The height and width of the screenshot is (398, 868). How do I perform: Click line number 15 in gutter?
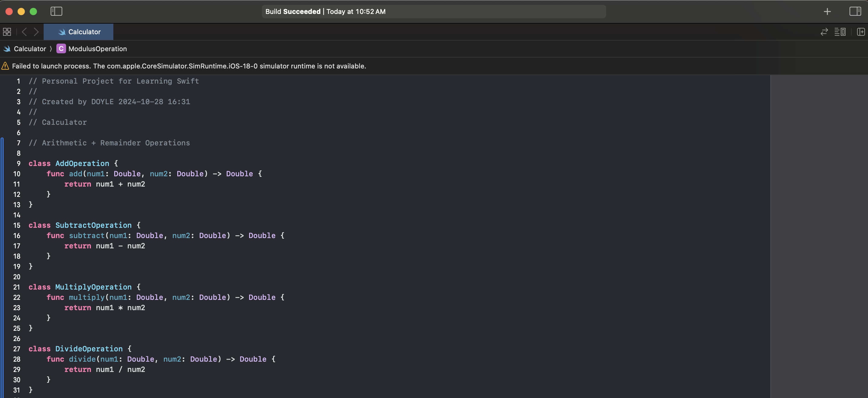point(17,226)
